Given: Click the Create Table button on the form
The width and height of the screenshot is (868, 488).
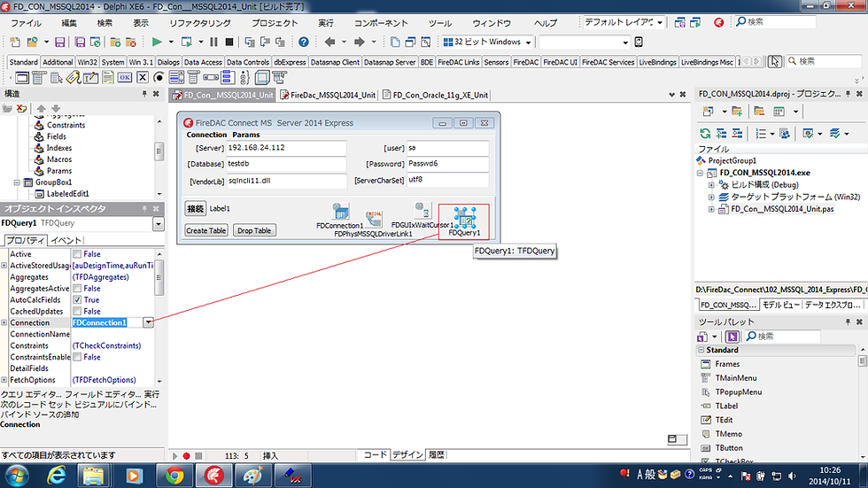Looking at the screenshot, I should [205, 231].
